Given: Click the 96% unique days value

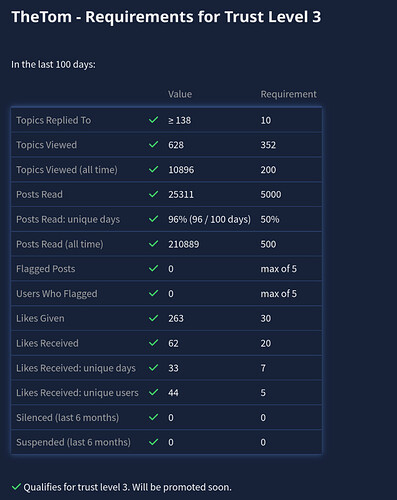Looking at the screenshot, I should (x=209, y=219).
